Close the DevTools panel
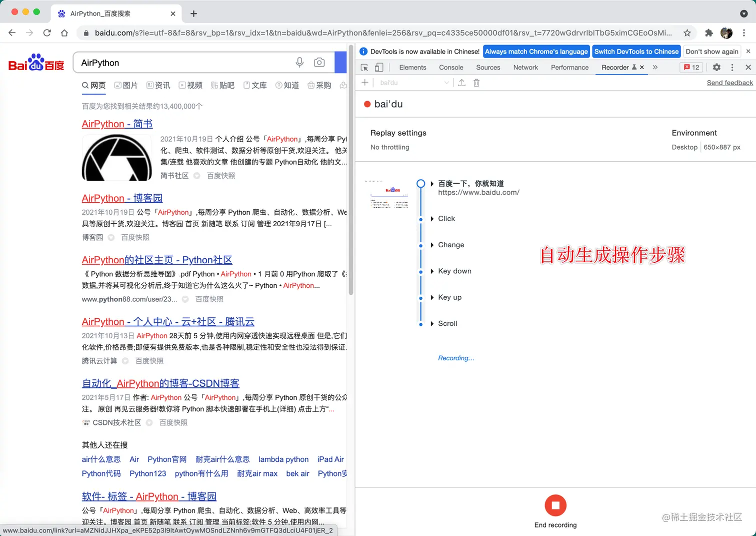Screen dimensions: 756x536 [748, 67]
